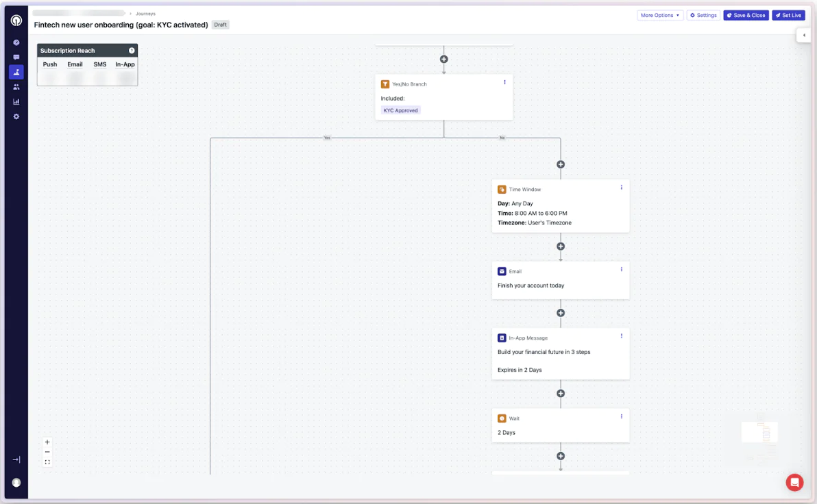Open app Settings with the sidebar gear icon

16,116
